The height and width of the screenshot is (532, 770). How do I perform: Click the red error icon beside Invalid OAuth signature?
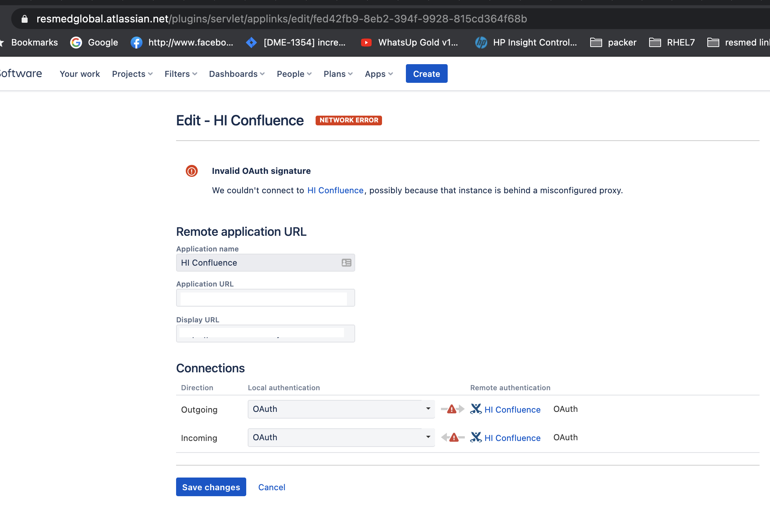(x=191, y=171)
